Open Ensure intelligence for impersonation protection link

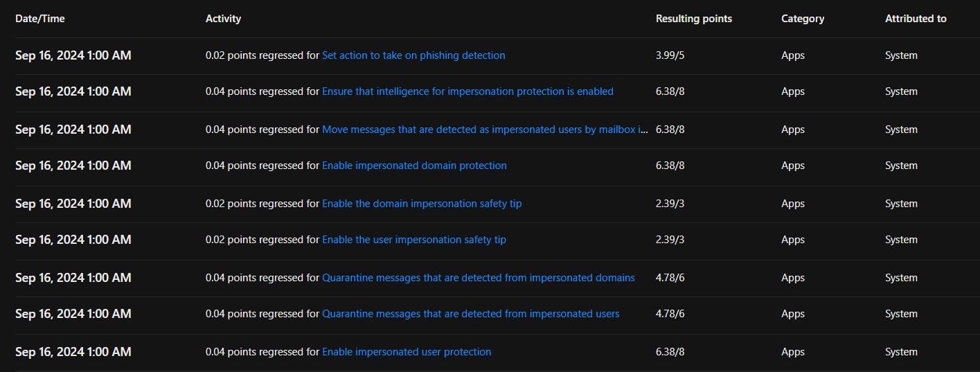coord(467,91)
